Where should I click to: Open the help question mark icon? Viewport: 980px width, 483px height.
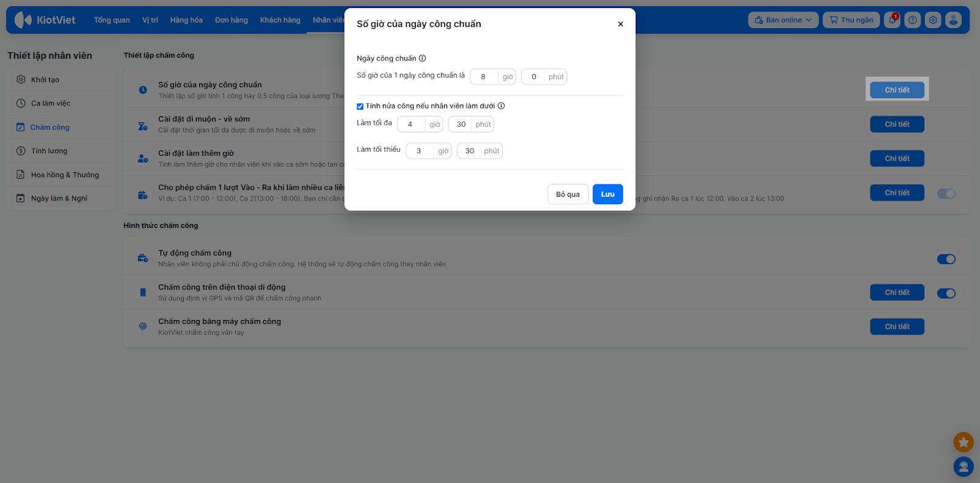[913, 20]
